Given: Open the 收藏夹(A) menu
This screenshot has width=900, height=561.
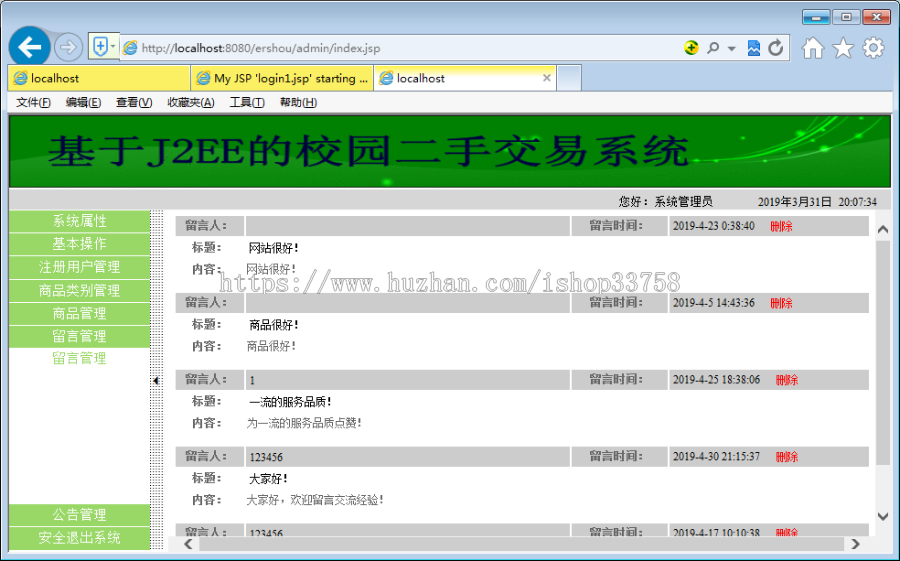Looking at the screenshot, I should click(x=191, y=103).
